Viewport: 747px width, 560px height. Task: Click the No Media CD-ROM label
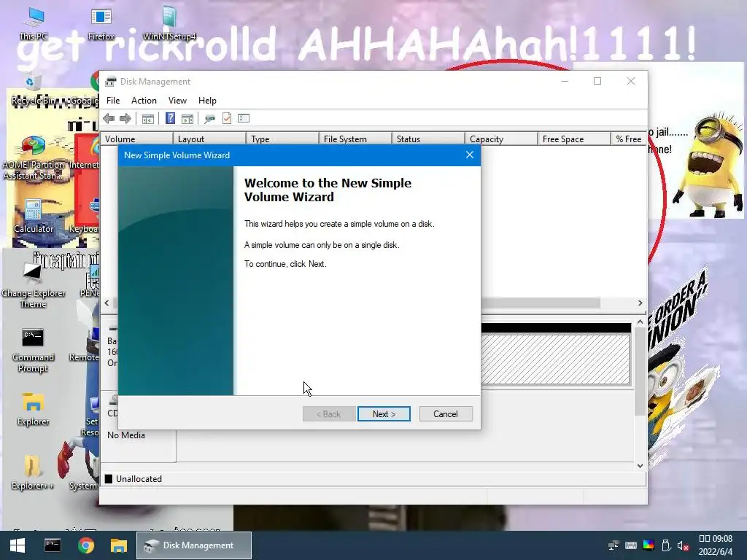point(125,435)
